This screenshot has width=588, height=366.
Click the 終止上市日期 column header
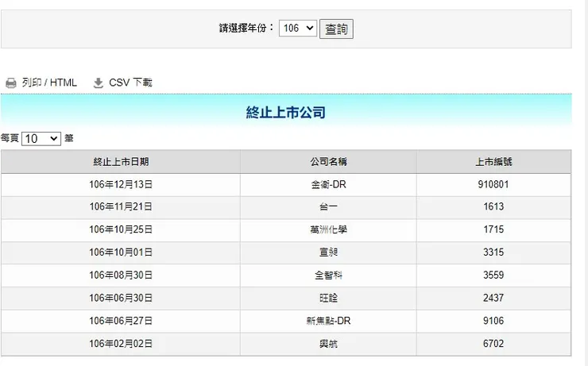[x=121, y=162]
